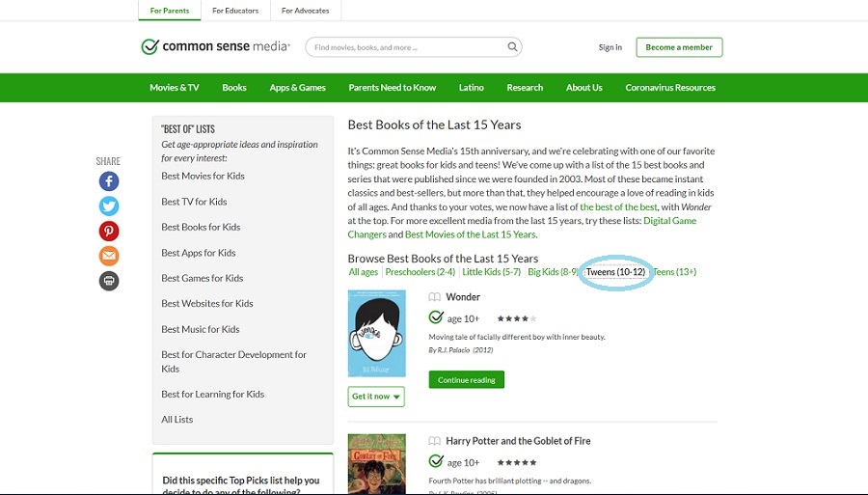
Task: Click the star rating for Harry Potter
Action: (517, 462)
